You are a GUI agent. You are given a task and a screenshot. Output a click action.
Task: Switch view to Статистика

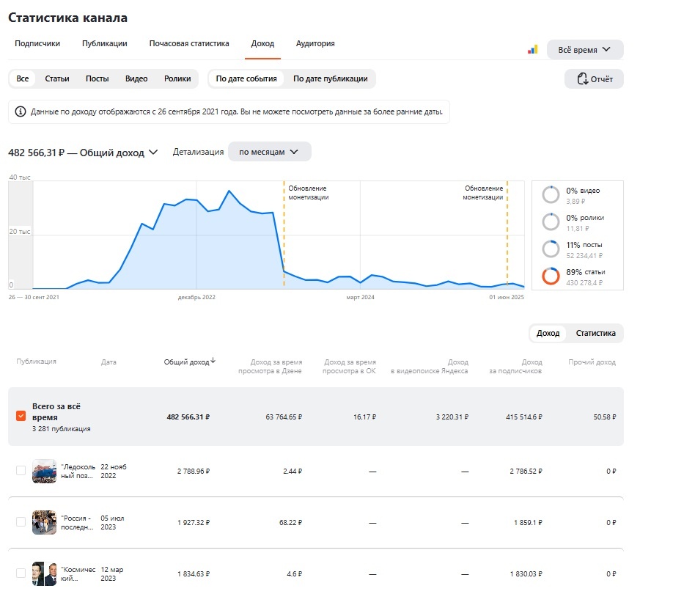pyautogui.click(x=595, y=333)
